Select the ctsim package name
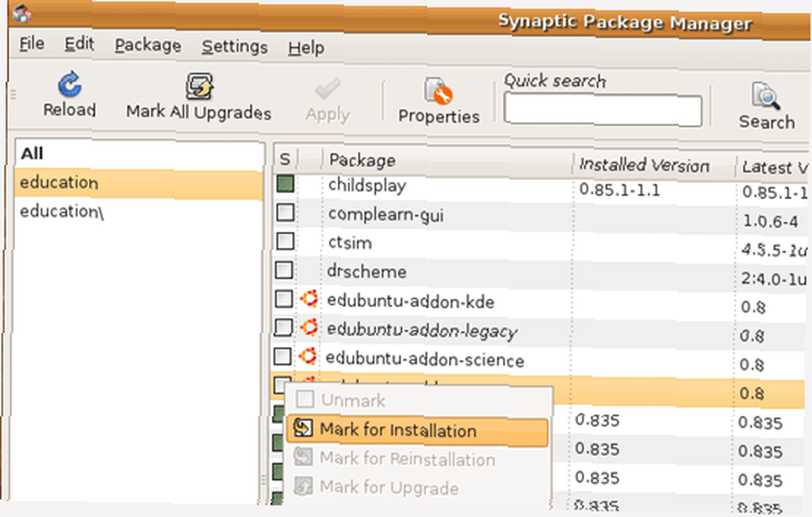This screenshot has width=812, height=517. point(350,243)
